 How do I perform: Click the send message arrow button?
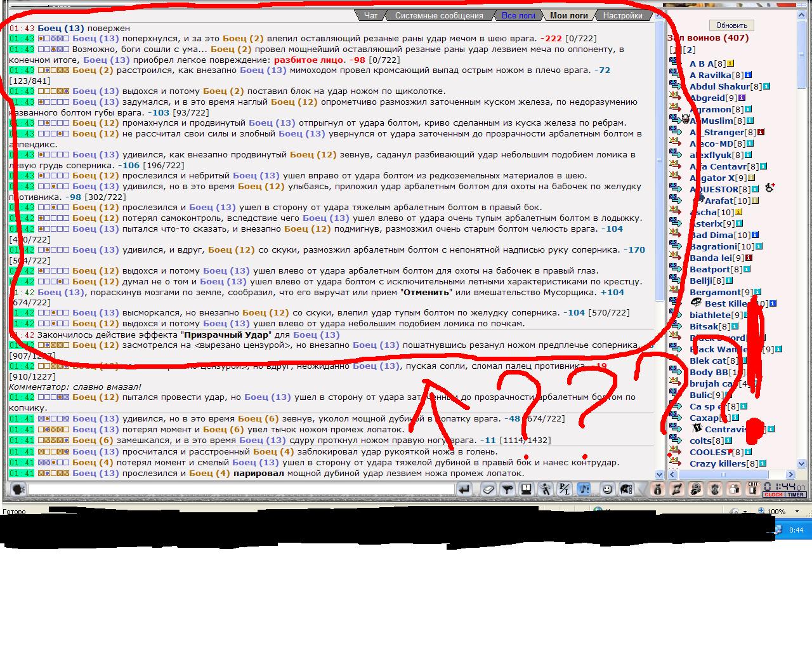(x=464, y=489)
